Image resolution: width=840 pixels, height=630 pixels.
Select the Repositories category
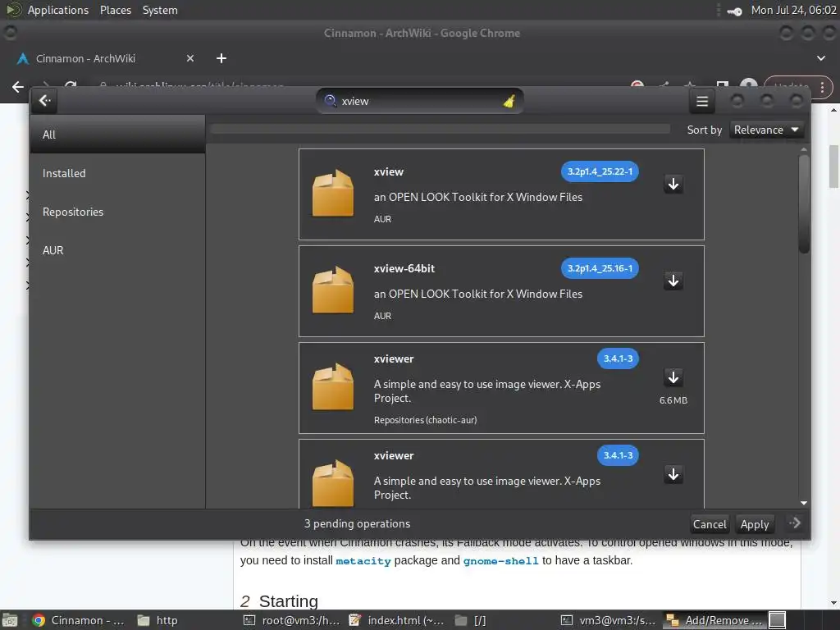(x=117, y=212)
